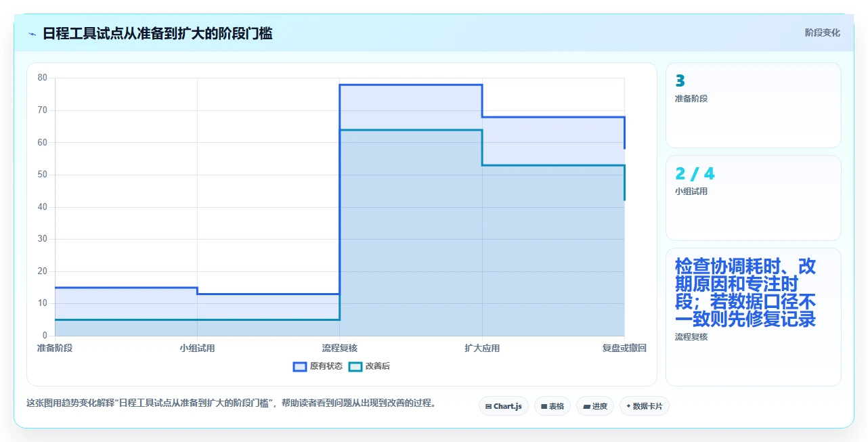Click the y-axis value 60
This screenshot has width=868, height=442.
click(x=43, y=142)
